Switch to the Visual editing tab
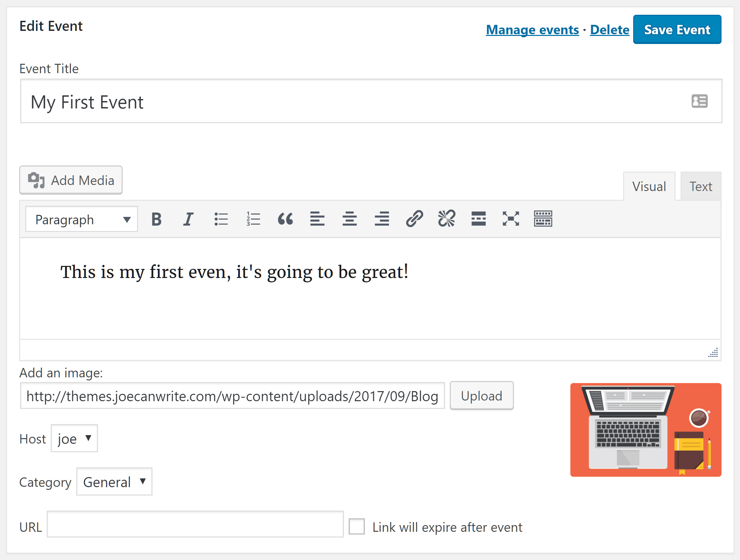740x560 pixels. coord(649,186)
